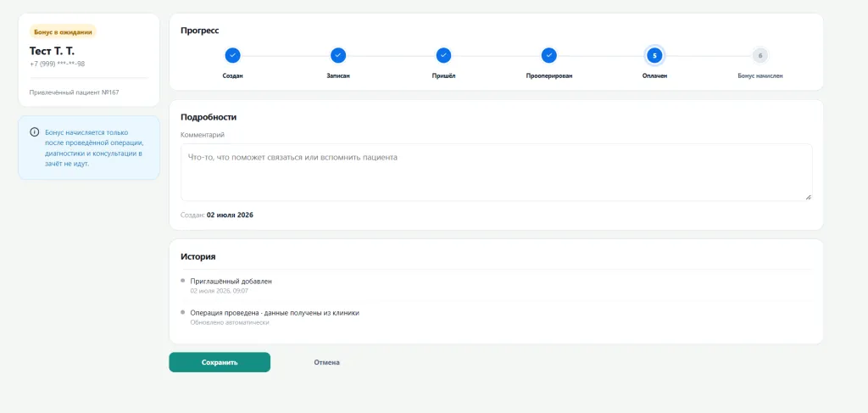
Task: Click the info icon in bonus notice
Action: [x=34, y=132]
